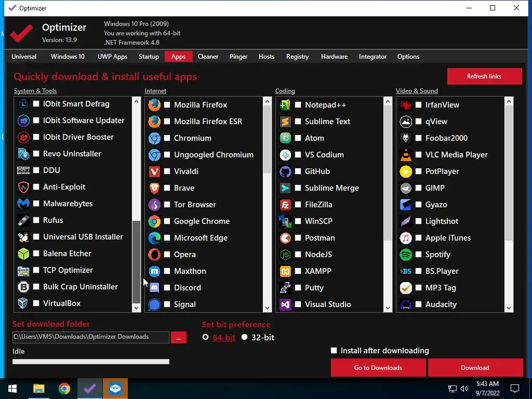Screen dimensions: 532x399
Task: Click the Rufus USB icon
Action: [23, 220]
